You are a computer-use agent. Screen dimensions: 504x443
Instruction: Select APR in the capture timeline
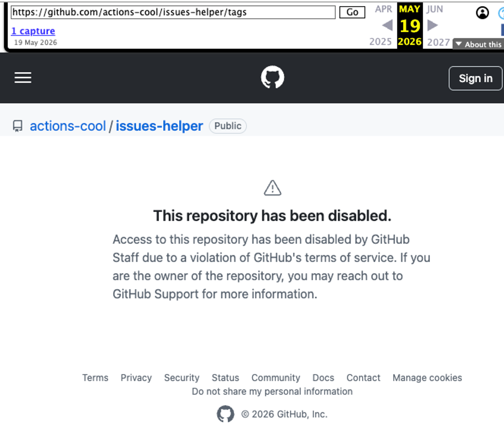pos(383,9)
